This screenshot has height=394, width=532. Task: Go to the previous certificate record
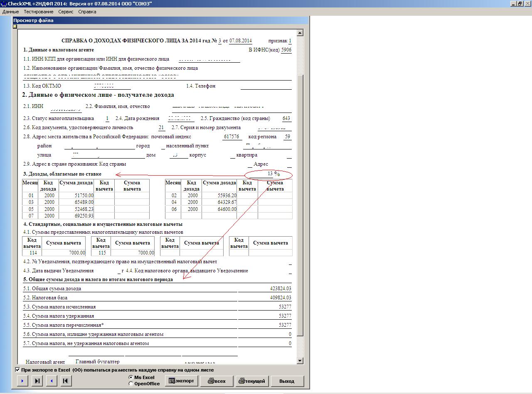(x=52, y=381)
